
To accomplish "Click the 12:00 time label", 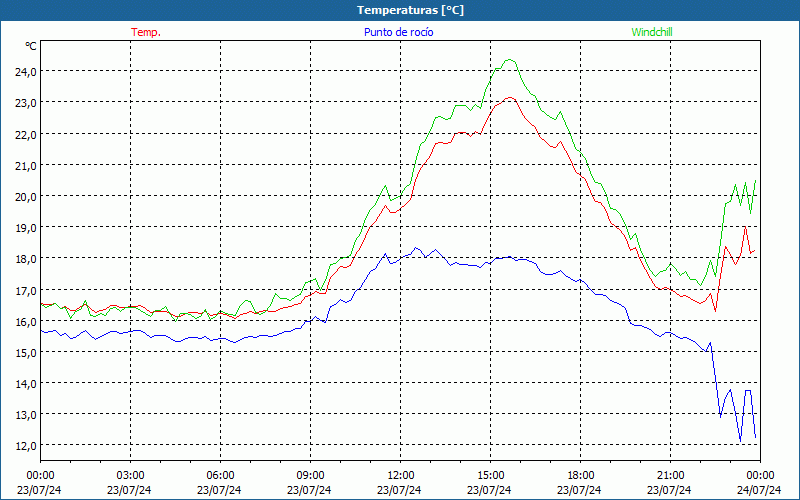I will 401,476.
